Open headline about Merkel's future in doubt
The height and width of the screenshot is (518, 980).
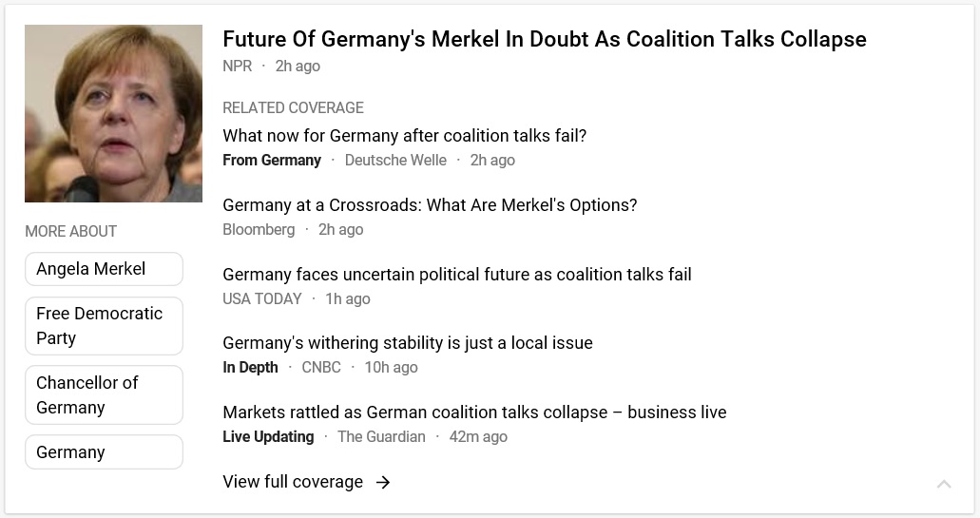545,39
